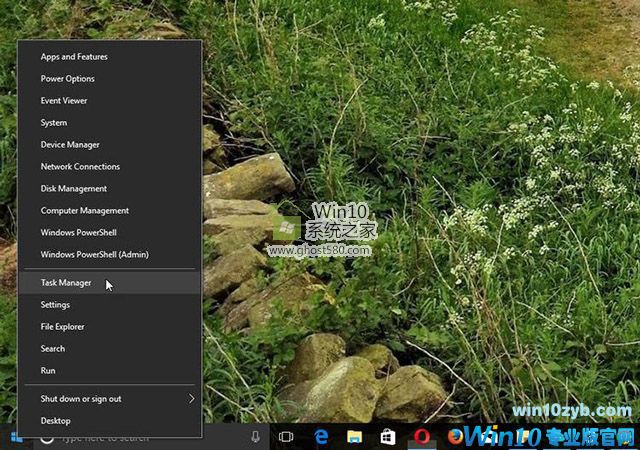Click the Cortana microphone icon
Screen dimensions: 640x450
point(256,437)
